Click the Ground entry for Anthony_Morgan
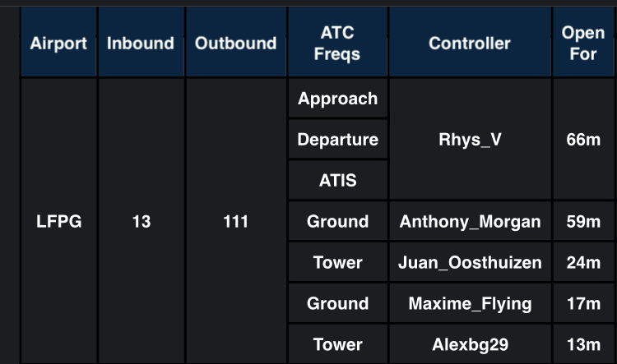The image size is (617, 364). point(337,222)
